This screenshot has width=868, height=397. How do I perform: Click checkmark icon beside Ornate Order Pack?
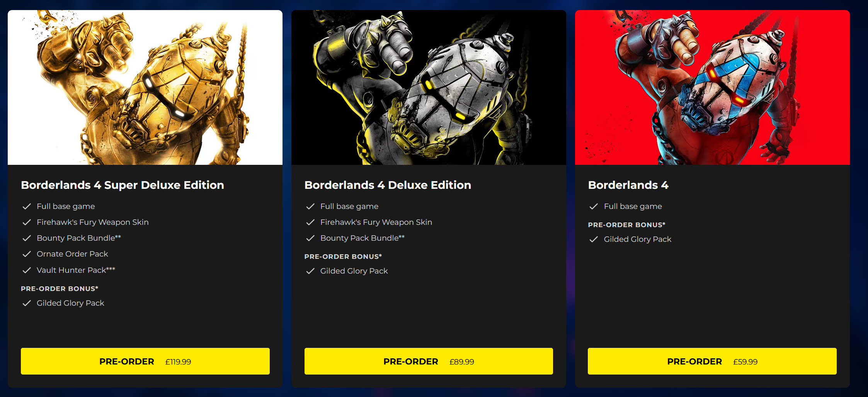coord(27,254)
